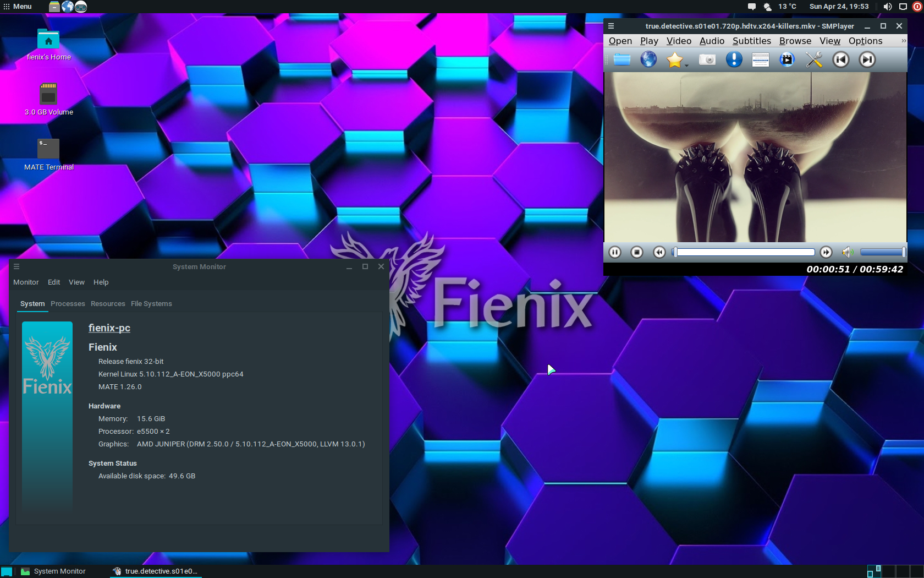Take a screenshot with the camera icon

point(707,59)
